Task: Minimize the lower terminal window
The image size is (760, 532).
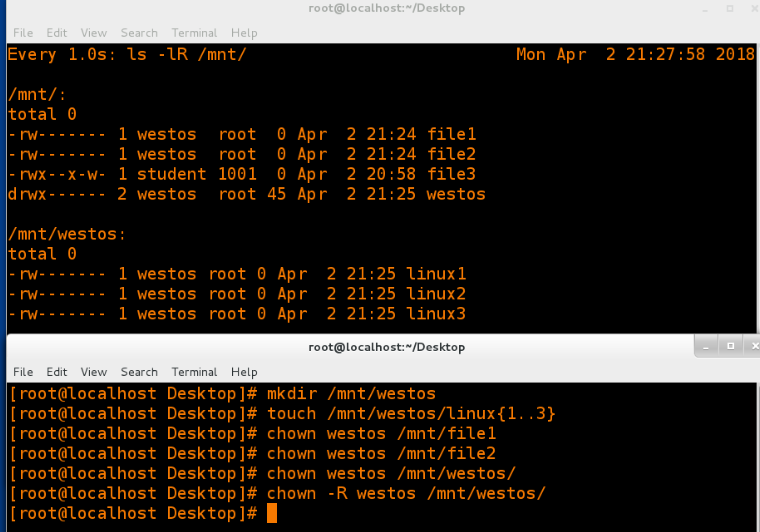Action: coord(706,346)
